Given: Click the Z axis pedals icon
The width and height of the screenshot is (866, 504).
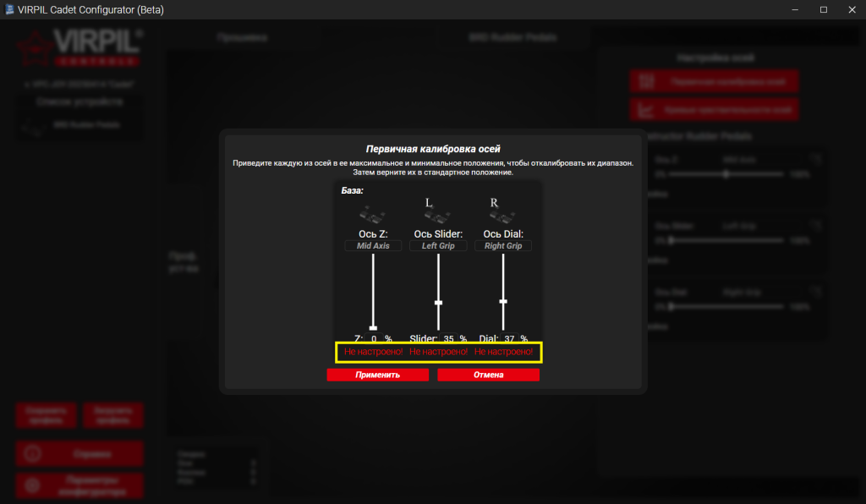Looking at the screenshot, I should [x=372, y=215].
